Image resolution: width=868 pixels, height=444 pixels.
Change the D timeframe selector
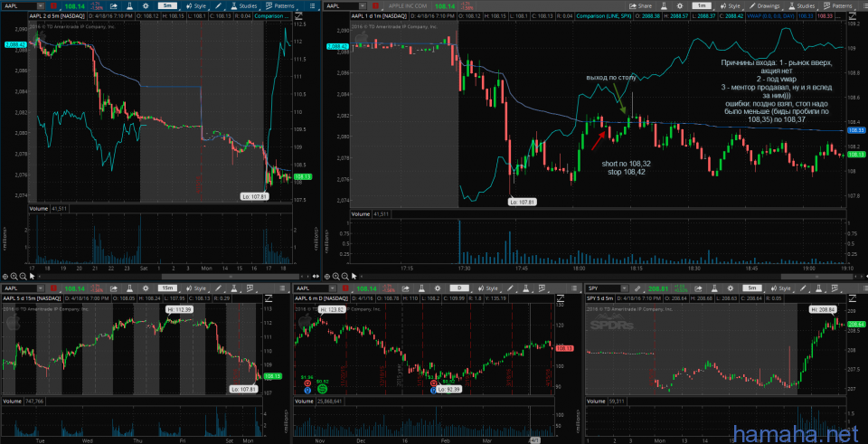click(459, 288)
